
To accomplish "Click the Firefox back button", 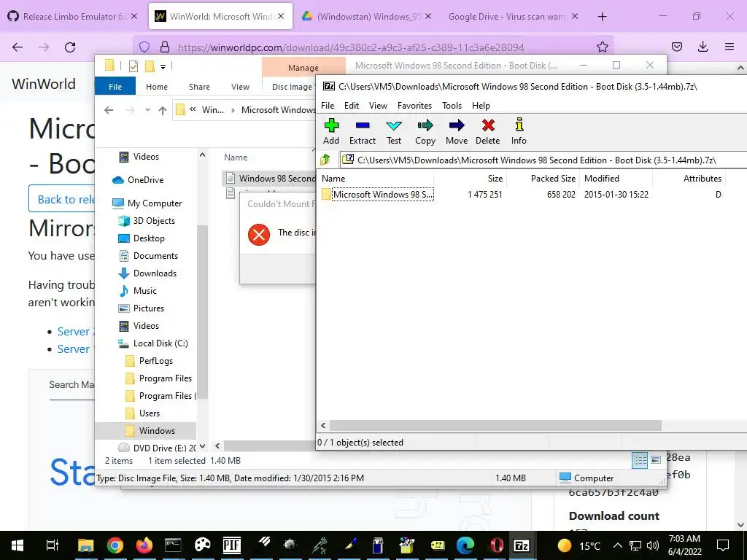I will click(18, 47).
